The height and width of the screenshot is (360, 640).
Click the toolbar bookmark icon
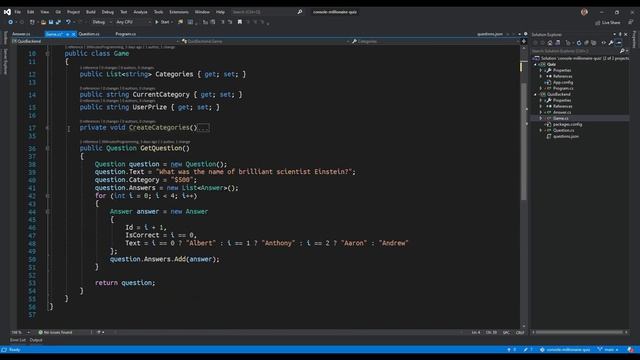(240, 22)
